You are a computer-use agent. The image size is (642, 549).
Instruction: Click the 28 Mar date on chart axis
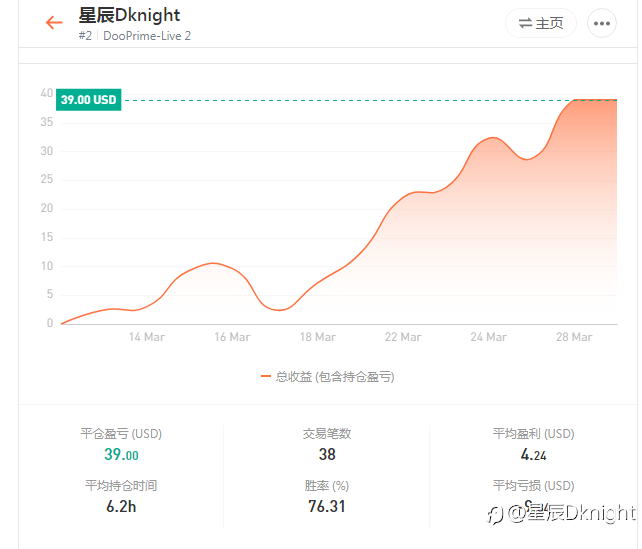[574, 337]
